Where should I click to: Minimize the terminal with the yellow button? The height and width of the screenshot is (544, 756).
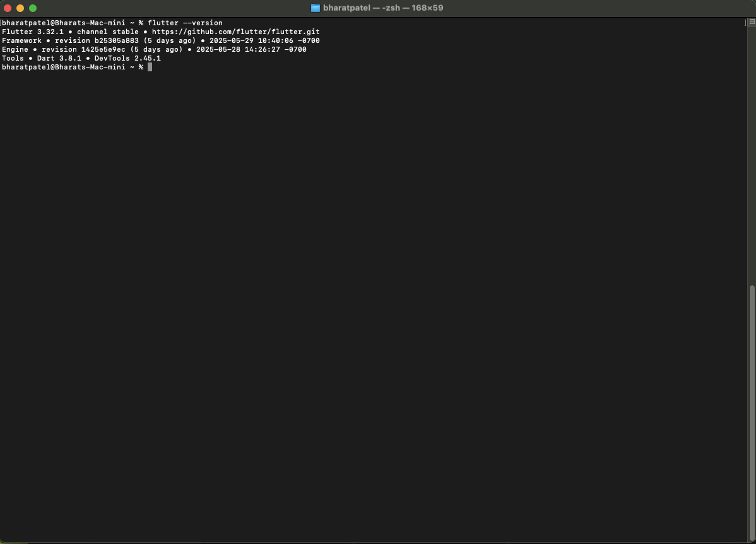tap(20, 8)
